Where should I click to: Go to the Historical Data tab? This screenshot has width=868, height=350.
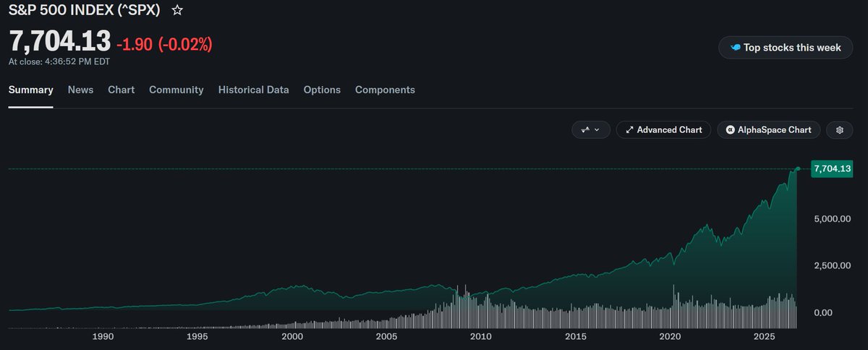click(x=253, y=90)
